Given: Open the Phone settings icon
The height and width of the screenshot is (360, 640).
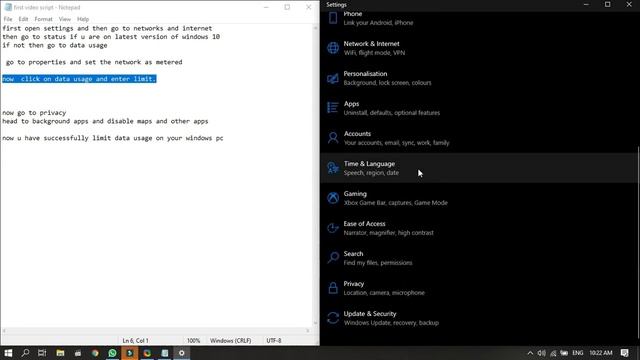Looking at the screenshot, I should (333, 18).
